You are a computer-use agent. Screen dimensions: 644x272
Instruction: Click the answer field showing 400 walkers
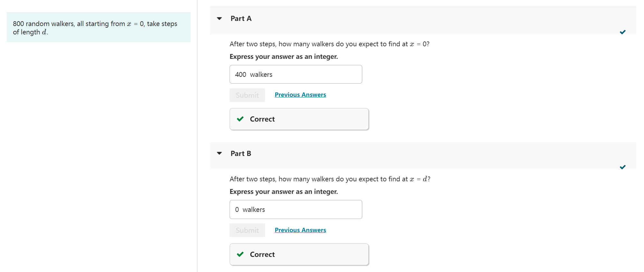[296, 74]
